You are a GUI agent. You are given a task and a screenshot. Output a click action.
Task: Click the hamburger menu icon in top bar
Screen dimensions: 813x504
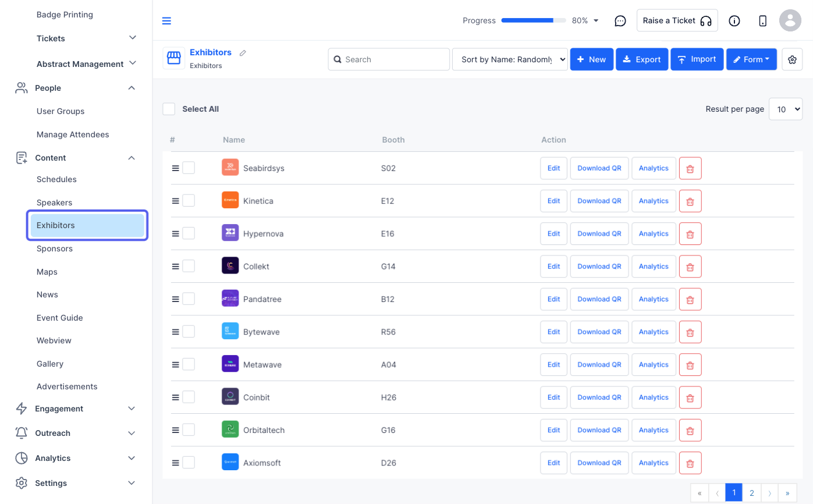coord(166,21)
